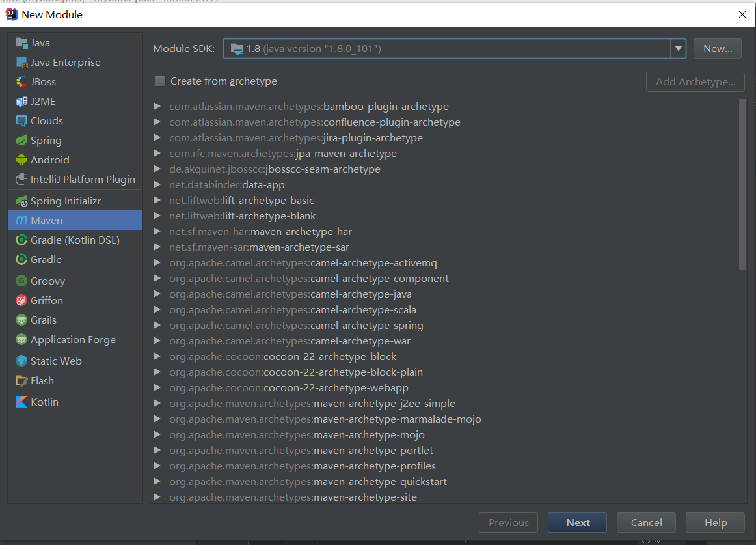
Task: Expand jpa-maven-archetype entry
Action: coord(157,153)
